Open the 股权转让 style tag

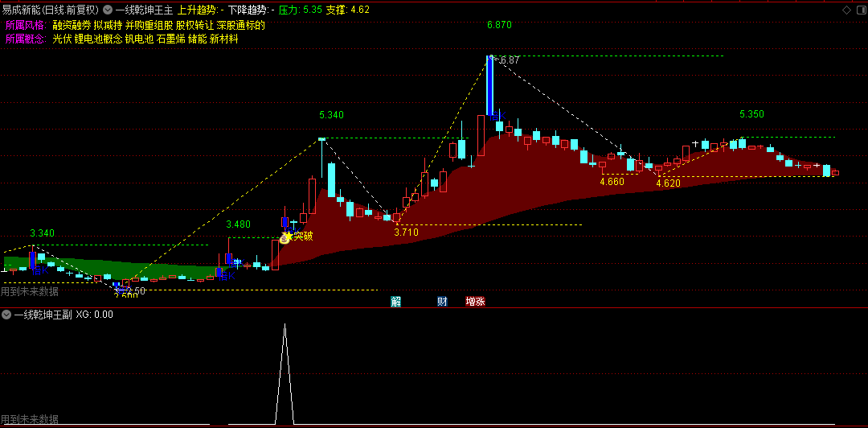[194, 25]
